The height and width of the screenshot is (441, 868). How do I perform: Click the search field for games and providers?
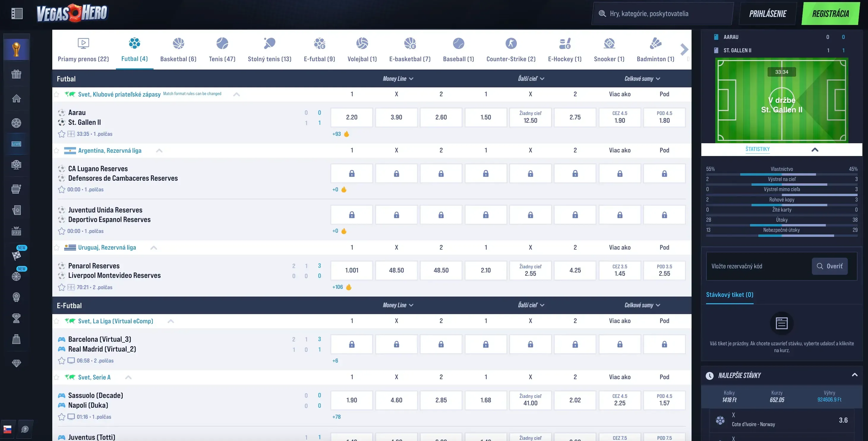pos(662,13)
